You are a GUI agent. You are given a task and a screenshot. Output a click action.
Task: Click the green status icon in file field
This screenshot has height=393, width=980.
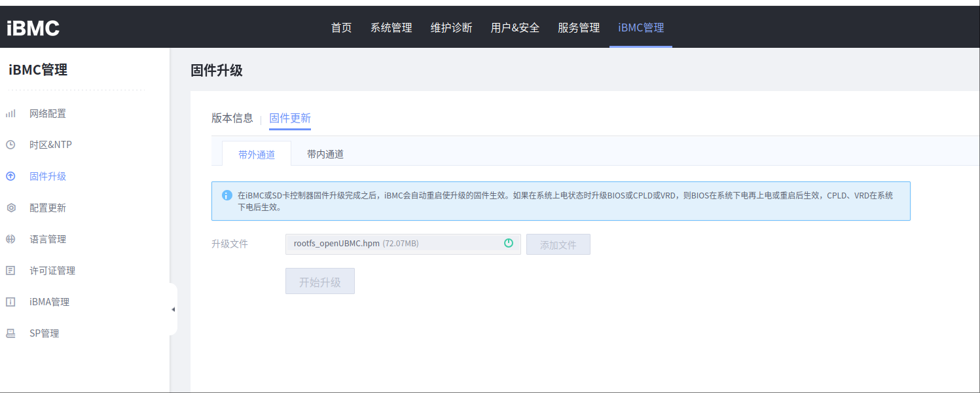509,243
